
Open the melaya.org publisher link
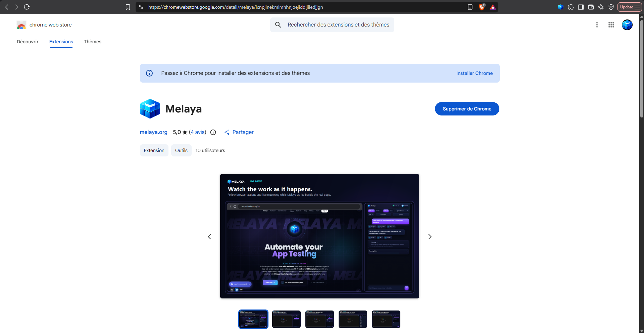pyautogui.click(x=153, y=132)
